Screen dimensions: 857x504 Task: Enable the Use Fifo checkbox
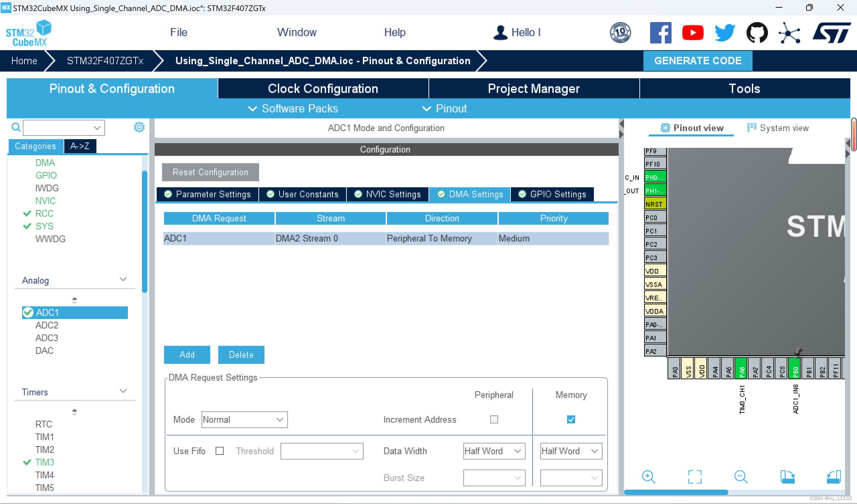click(x=220, y=451)
